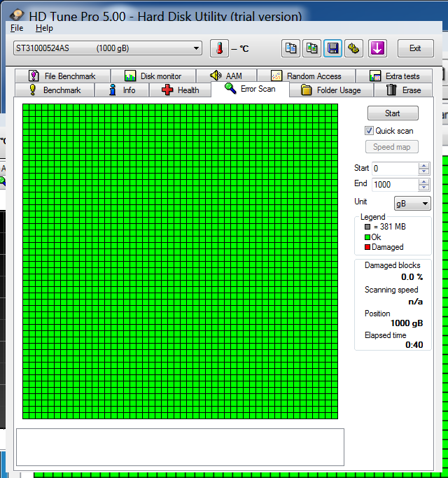This screenshot has height=478, width=448.
Task: Click the Start position input field
Action: tap(395, 169)
